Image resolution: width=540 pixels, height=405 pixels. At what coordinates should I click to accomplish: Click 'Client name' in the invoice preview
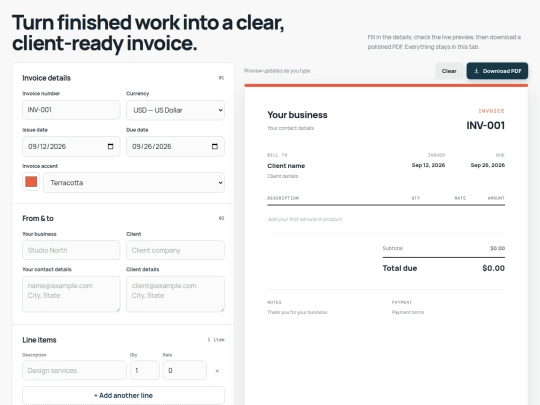pos(286,166)
